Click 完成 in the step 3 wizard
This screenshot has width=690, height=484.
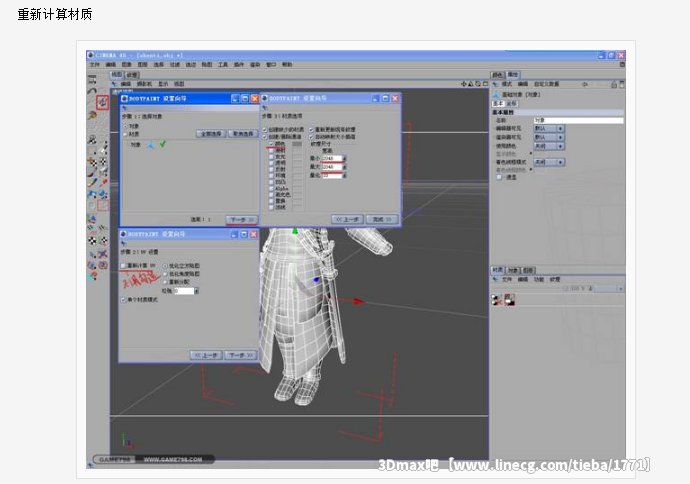[382, 219]
